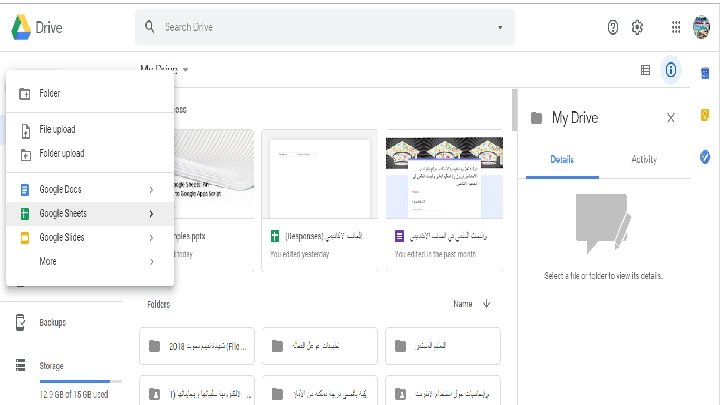Click the folder icon of 2018 folder
This screenshot has width=720, height=405.
[x=154, y=346]
